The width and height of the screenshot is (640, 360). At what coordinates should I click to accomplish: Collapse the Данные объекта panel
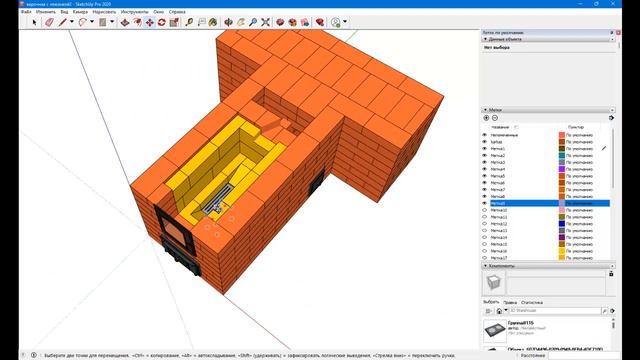[x=485, y=39]
